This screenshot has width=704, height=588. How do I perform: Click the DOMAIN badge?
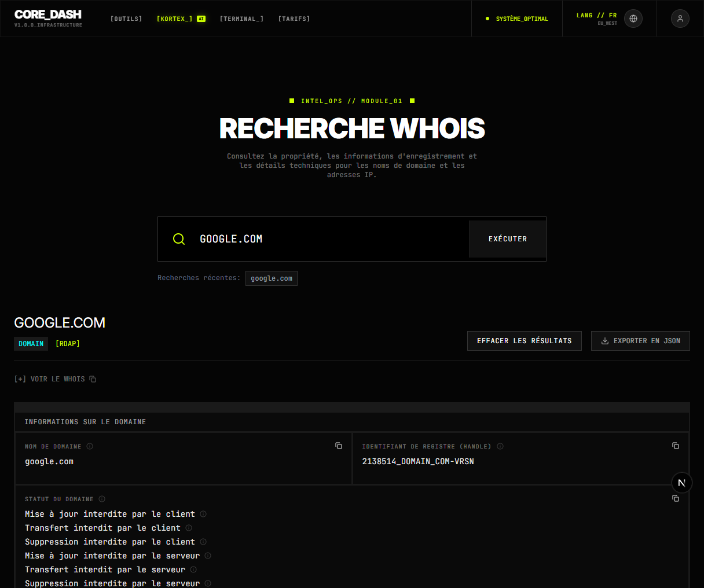tap(31, 344)
